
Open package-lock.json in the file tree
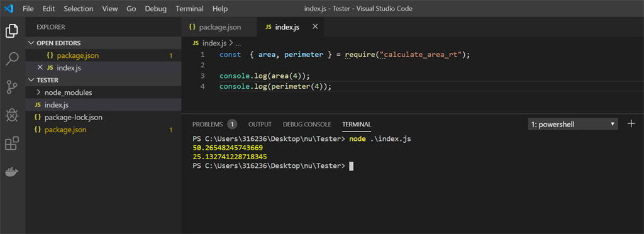pos(104,117)
